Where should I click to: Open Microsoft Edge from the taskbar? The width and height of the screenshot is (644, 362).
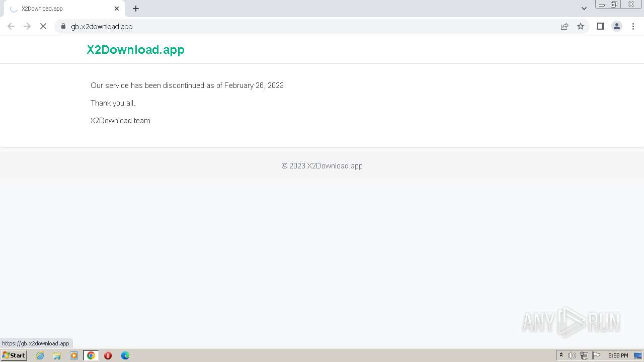[125, 355]
